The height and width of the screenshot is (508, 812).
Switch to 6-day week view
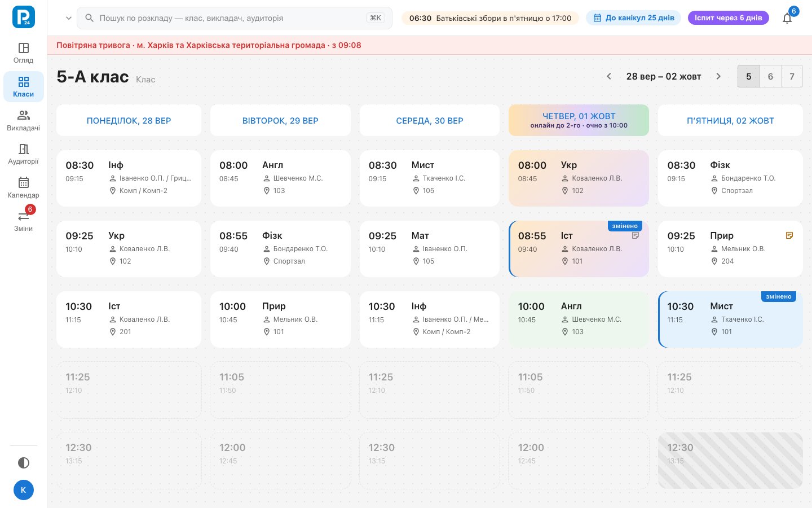pyautogui.click(x=770, y=76)
